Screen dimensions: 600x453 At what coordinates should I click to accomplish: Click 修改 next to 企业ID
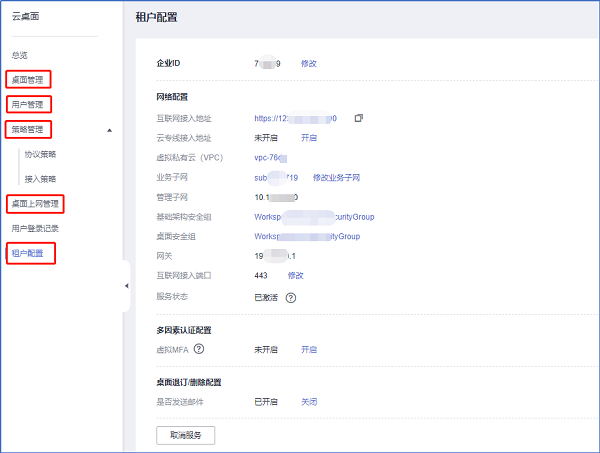tap(309, 63)
